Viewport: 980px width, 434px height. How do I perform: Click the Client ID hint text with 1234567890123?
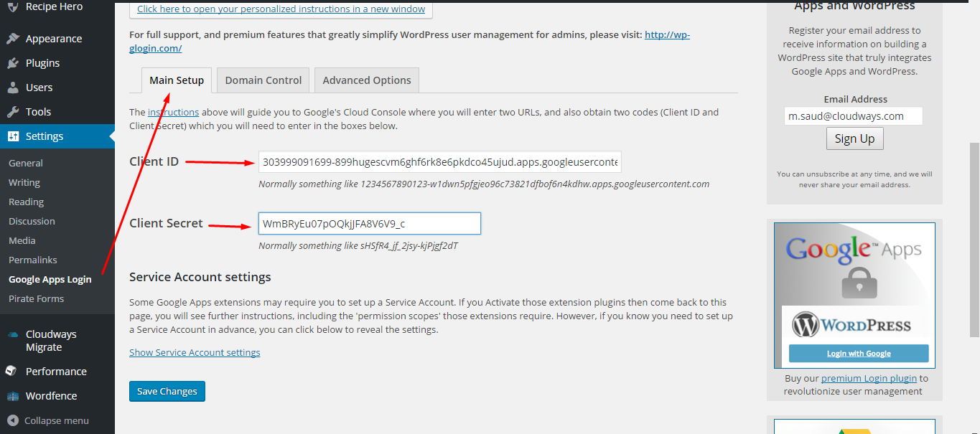click(x=484, y=184)
